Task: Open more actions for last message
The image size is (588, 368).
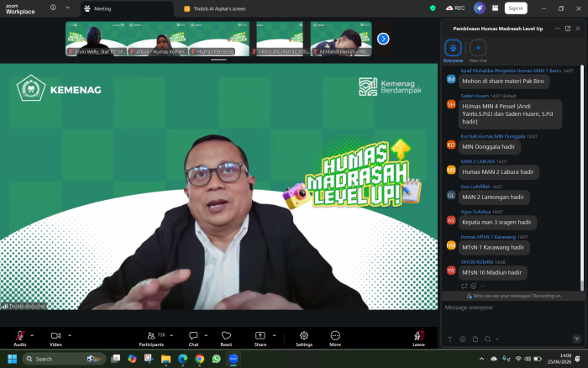Action: [x=483, y=286]
